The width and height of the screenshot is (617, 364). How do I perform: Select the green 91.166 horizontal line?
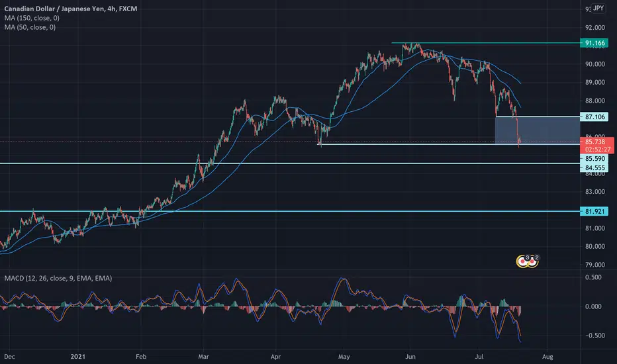point(485,43)
